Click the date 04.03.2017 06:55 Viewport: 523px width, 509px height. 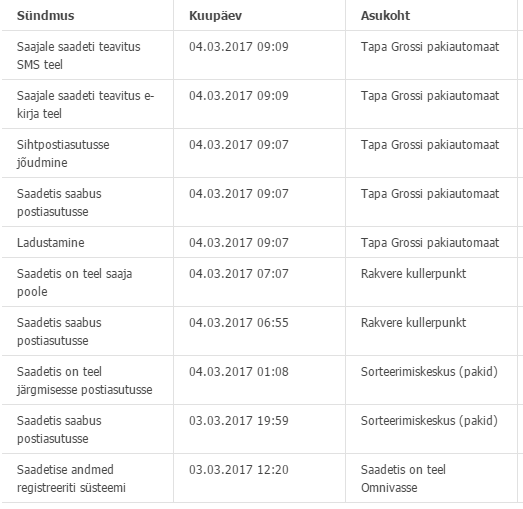pos(239,323)
